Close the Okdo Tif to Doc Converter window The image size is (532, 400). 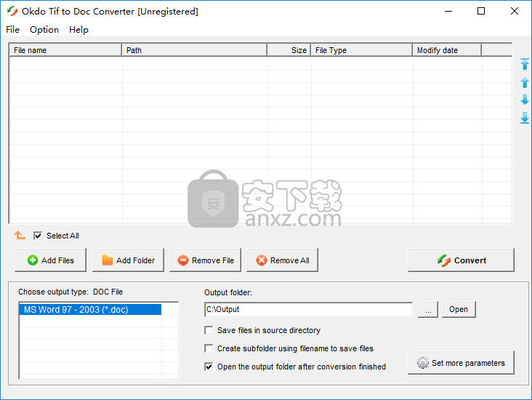[515, 11]
